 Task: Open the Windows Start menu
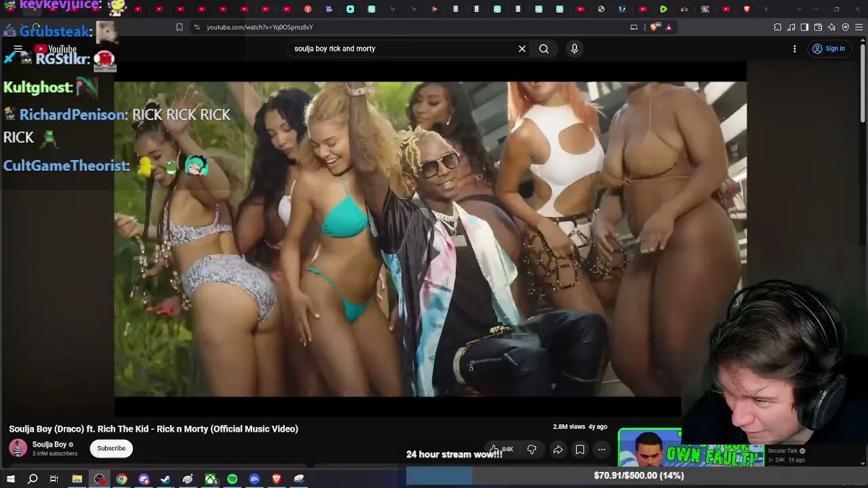(x=11, y=479)
